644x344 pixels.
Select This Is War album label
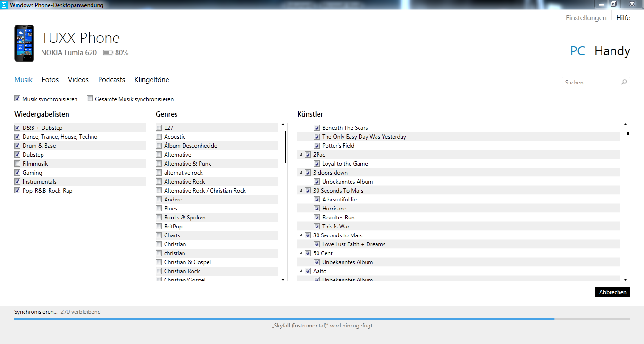point(336,227)
